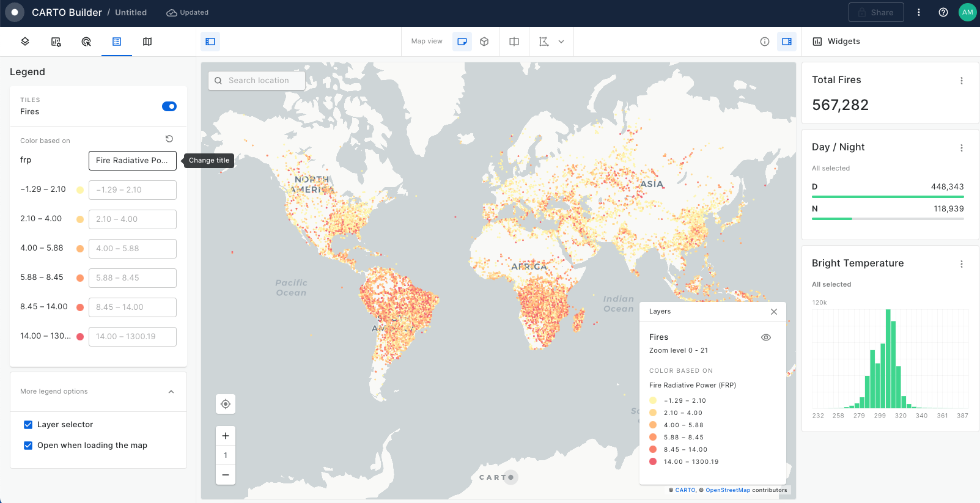Click the red 14.00–1300 color swatch

[x=80, y=337]
